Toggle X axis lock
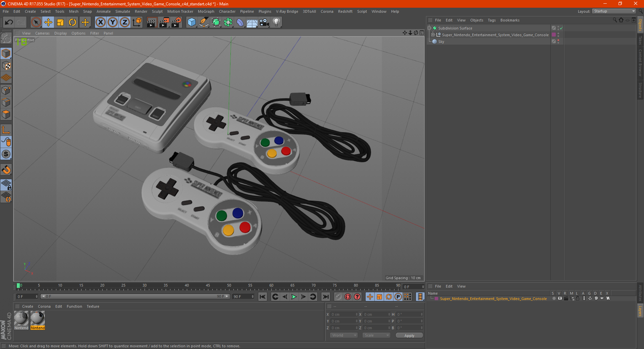Screen dimensions: 644x349 pyautogui.click(x=100, y=22)
